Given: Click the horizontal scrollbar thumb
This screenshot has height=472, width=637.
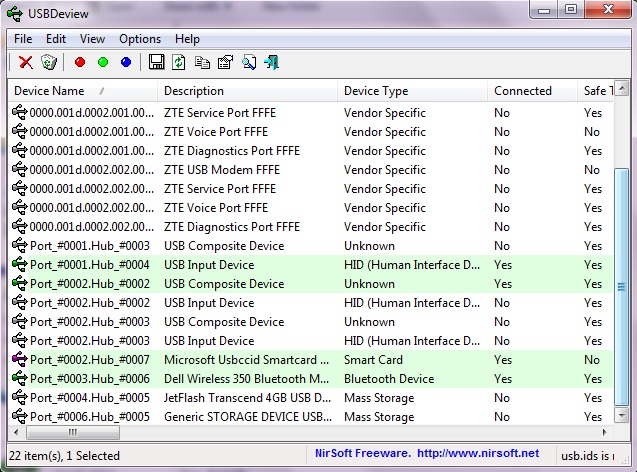Looking at the screenshot, I should pyautogui.click(x=73, y=432).
